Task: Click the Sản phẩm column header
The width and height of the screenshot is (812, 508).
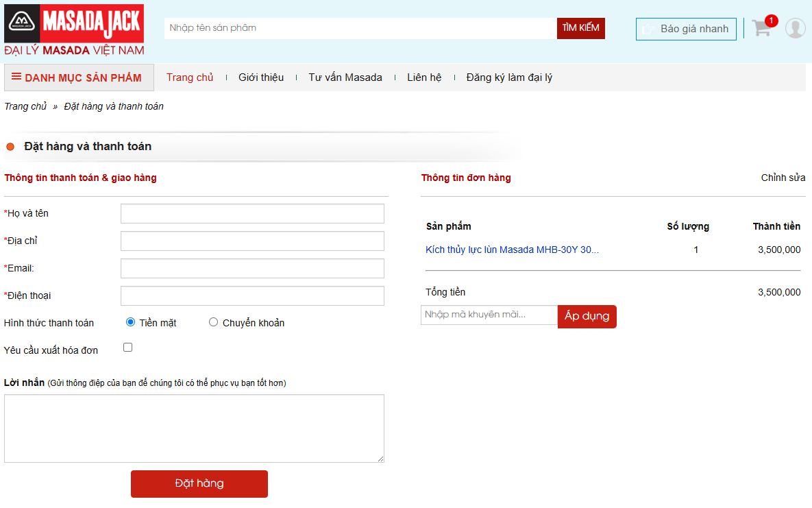Action: coord(448,226)
